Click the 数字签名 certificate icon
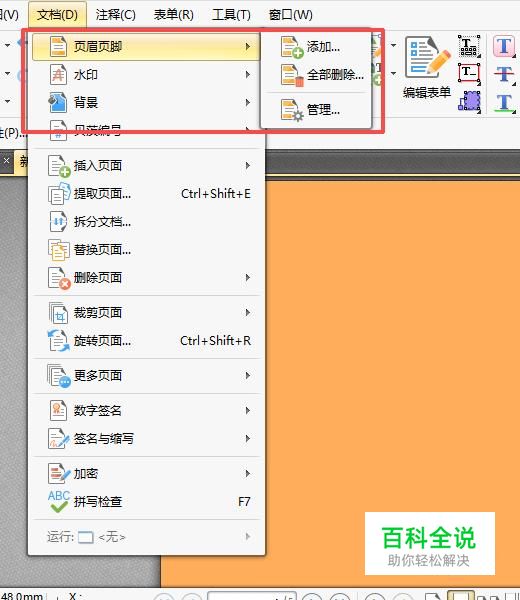Image resolution: width=520 pixels, height=600 pixels. click(x=58, y=411)
